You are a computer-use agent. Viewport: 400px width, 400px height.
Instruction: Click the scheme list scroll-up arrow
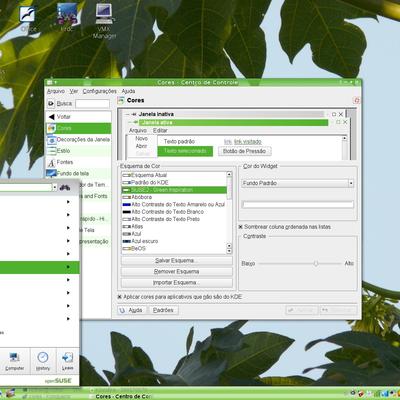click(229, 174)
